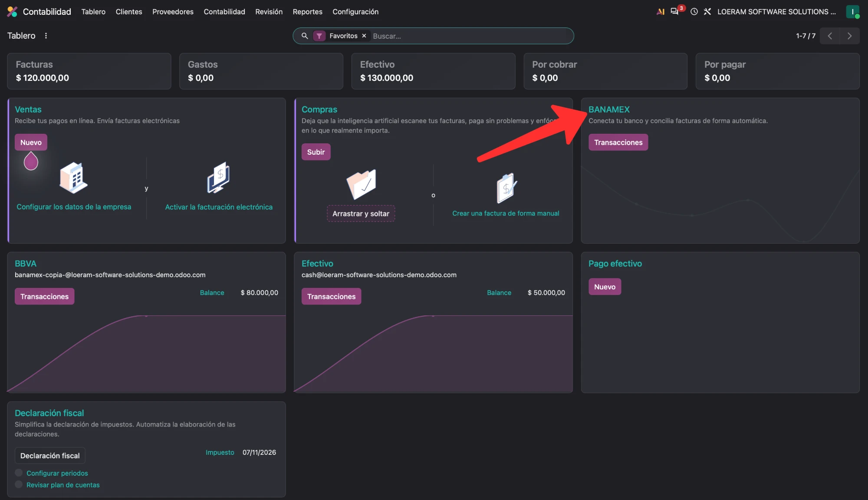The width and height of the screenshot is (868, 500).
Task: Go to the previous page arrow
Action: pyautogui.click(x=830, y=36)
